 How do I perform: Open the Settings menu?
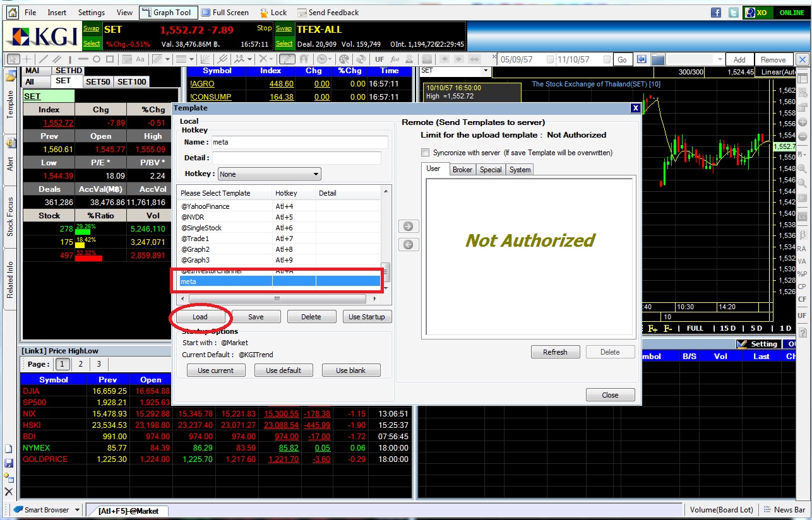(x=92, y=13)
